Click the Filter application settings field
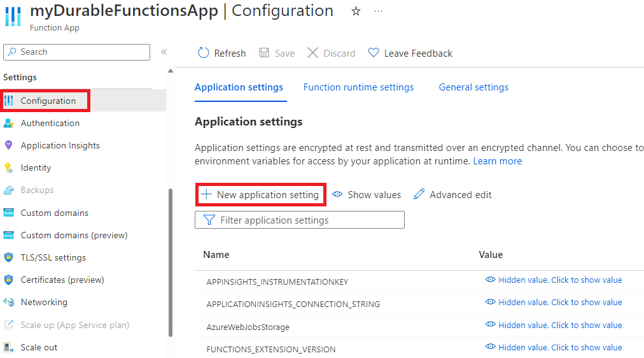The image size is (644, 358). pyautogui.click(x=300, y=220)
